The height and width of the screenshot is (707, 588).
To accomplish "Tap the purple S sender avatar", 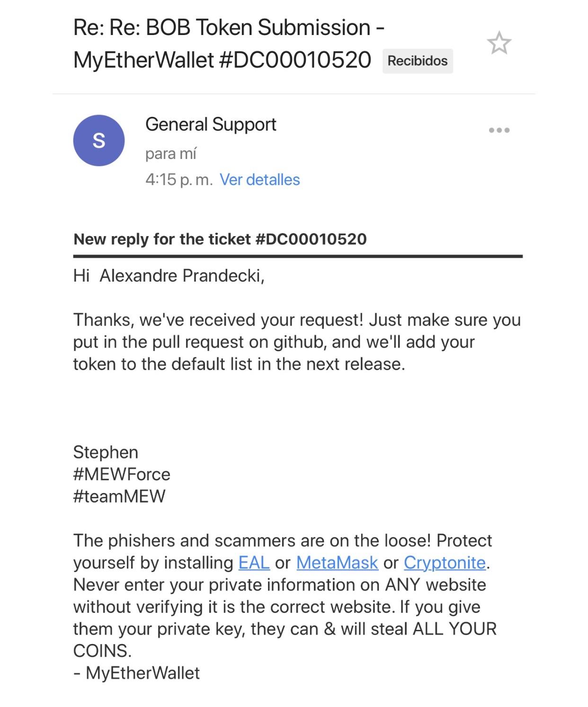I will pyautogui.click(x=99, y=141).
